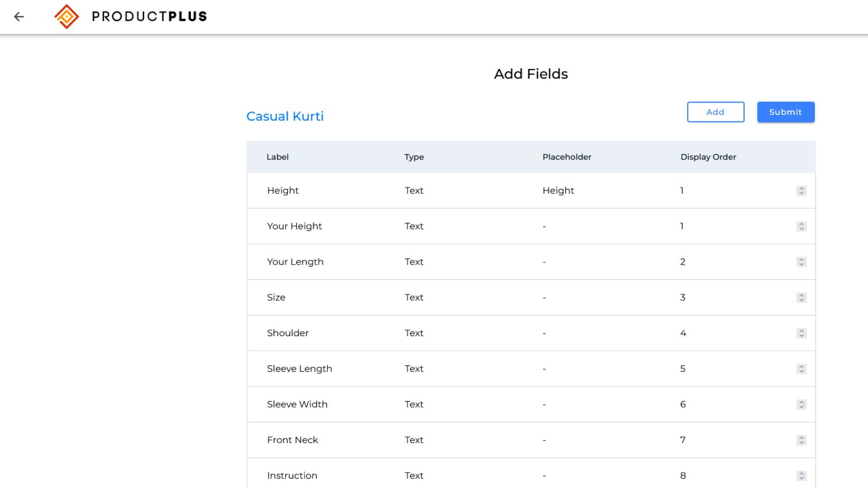
Task: Submit the field configuration
Action: [786, 112]
